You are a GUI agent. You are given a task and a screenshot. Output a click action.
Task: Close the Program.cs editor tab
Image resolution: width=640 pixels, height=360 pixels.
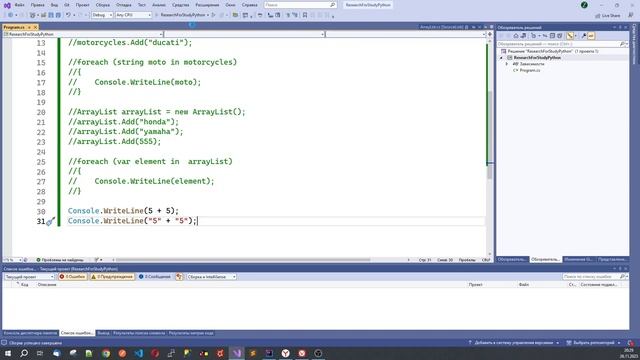[36, 27]
